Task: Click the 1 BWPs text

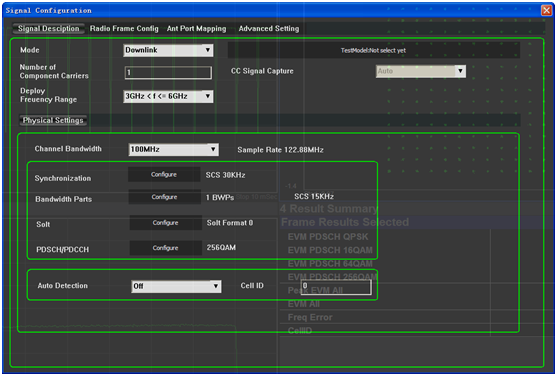Action: (220, 197)
